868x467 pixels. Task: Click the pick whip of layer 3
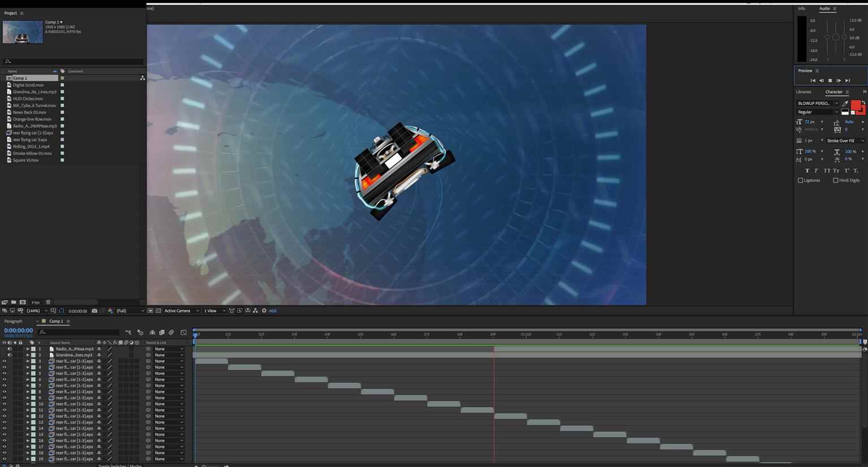pyautogui.click(x=148, y=361)
